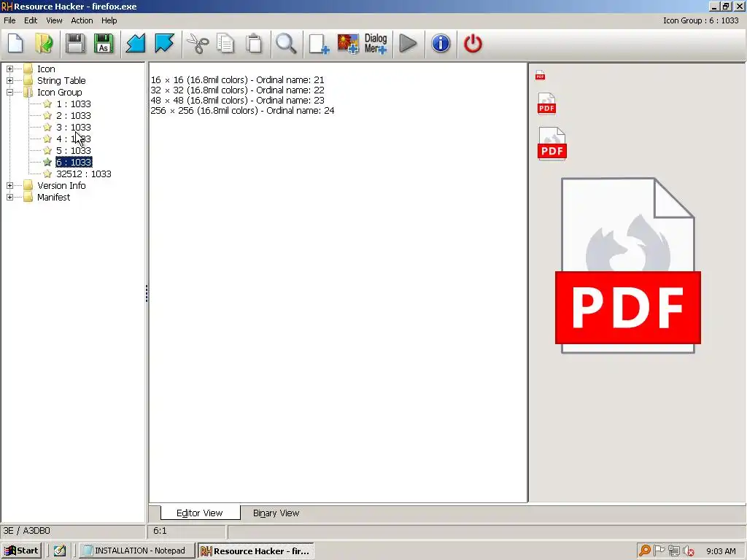
Task: Select icon group 4 : 1033
Action: pyautogui.click(x=74, y=139)
